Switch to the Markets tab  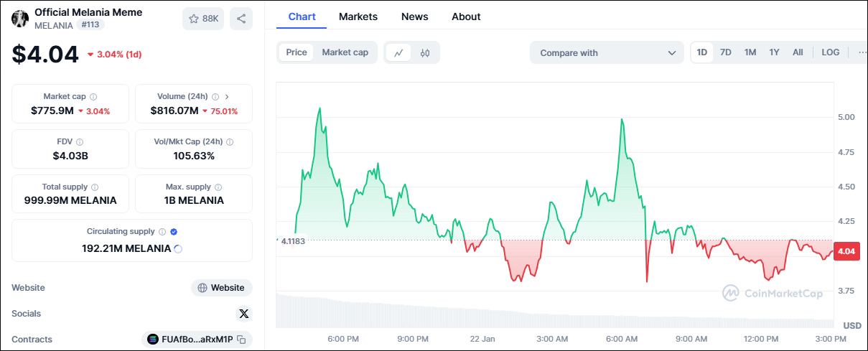(358, 17)
